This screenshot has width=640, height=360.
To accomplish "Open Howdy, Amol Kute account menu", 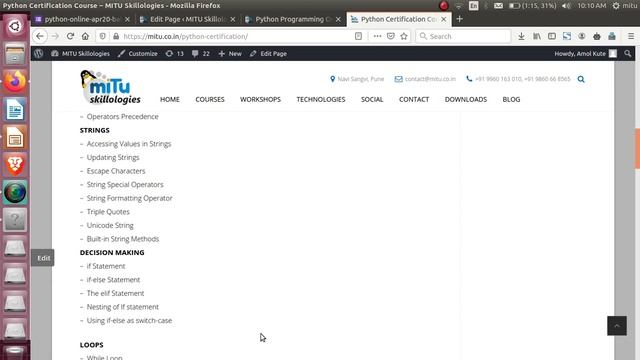I will pos(585,53).
